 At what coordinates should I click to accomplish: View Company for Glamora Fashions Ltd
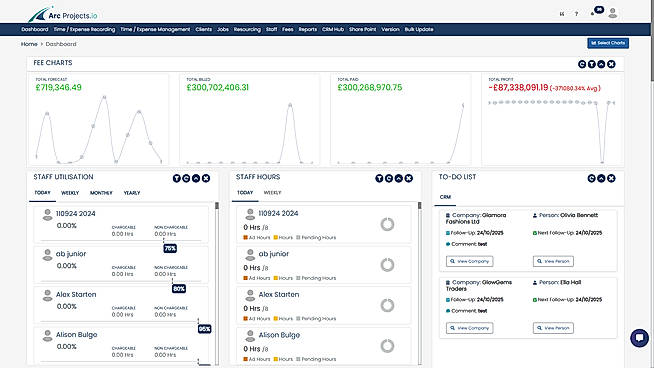pos(469,261)
